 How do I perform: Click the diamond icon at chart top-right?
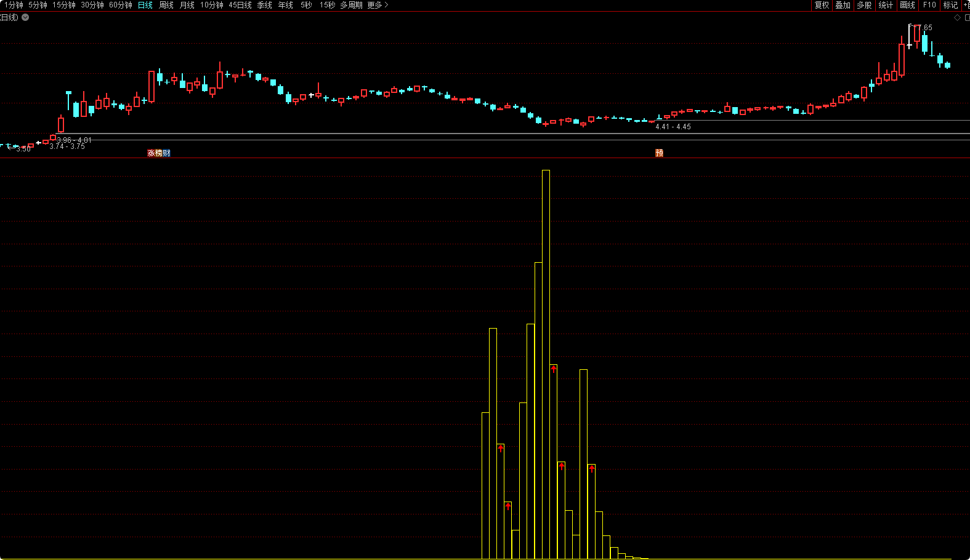point(957,18)
